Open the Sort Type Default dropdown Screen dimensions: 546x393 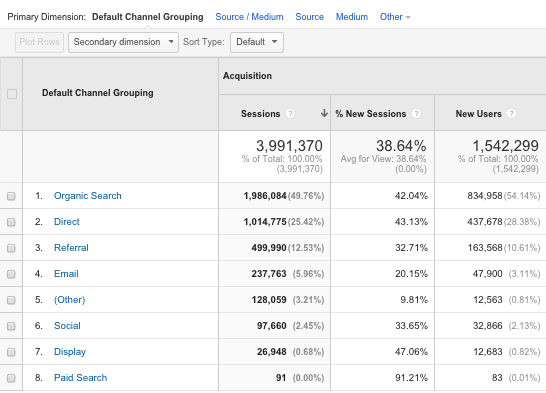click(257, 42)
